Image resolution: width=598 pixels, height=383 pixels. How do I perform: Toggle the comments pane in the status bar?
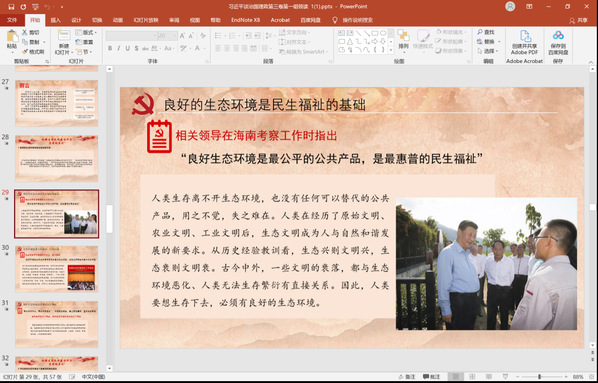(x=431, y=377)
